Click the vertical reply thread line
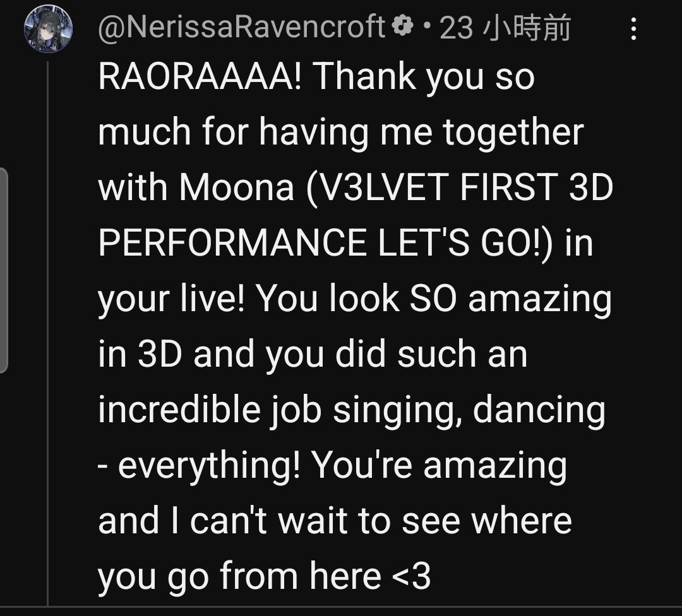 tap(47, 333)
